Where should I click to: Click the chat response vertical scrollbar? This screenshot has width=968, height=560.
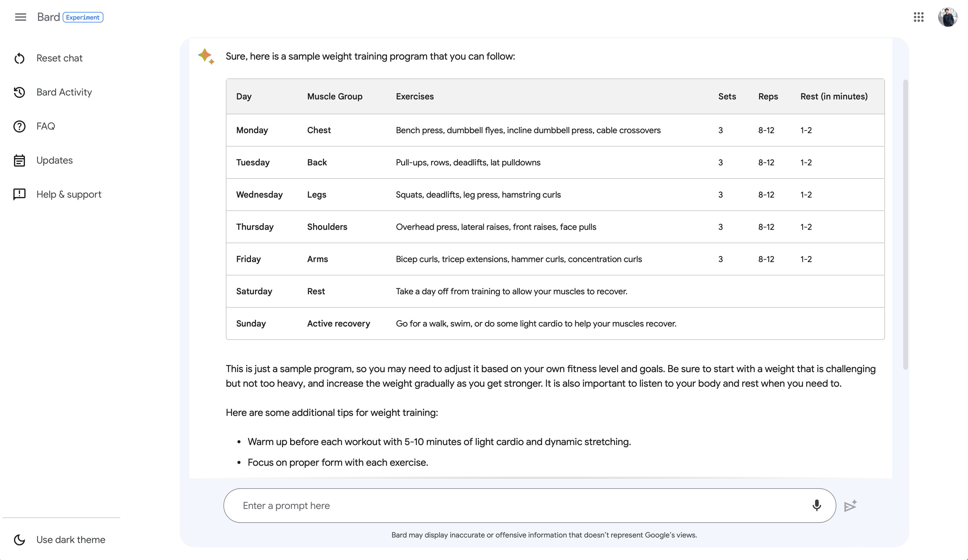click(905, 225)
